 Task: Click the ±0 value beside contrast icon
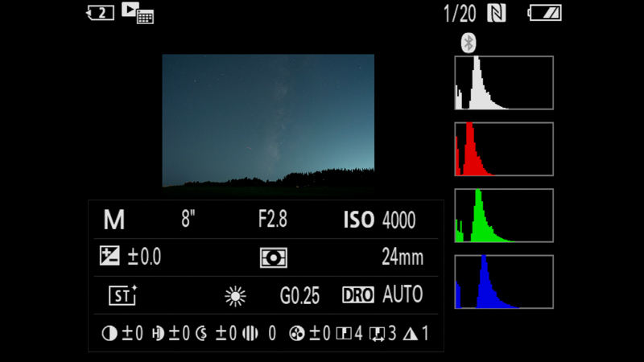click(132, 333)
